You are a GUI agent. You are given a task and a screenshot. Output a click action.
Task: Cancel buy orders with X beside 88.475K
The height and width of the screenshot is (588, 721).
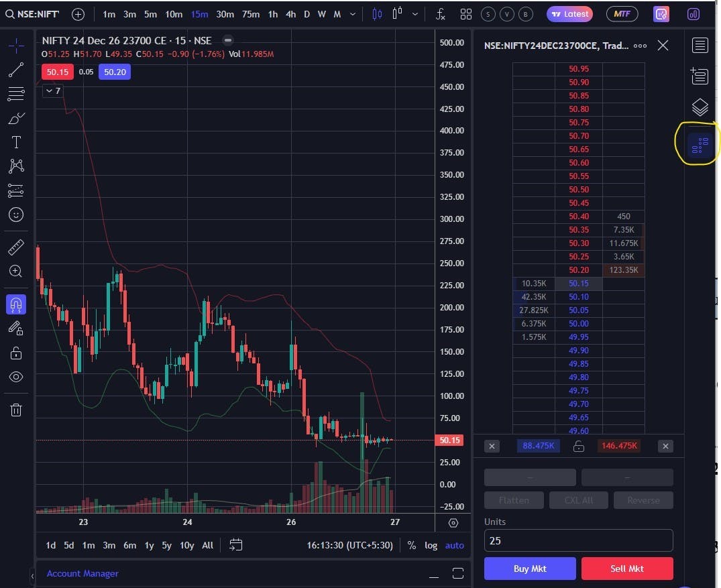pyautogui.click(x=492, y=446)
